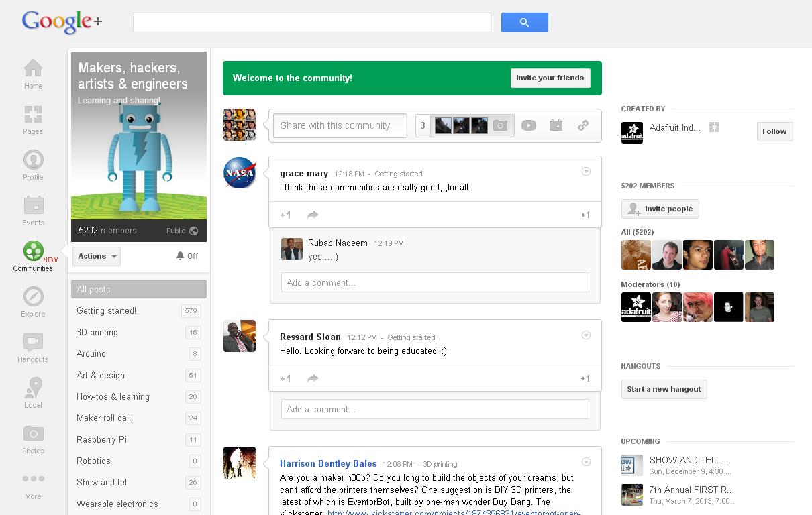
Task: Open grace mary's NASA avatar
Action: pos(240,173)
